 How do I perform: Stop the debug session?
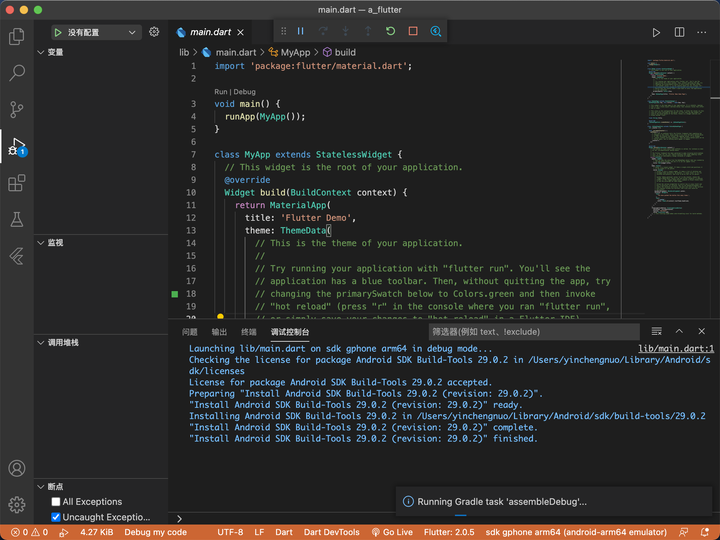click(413, 31)
